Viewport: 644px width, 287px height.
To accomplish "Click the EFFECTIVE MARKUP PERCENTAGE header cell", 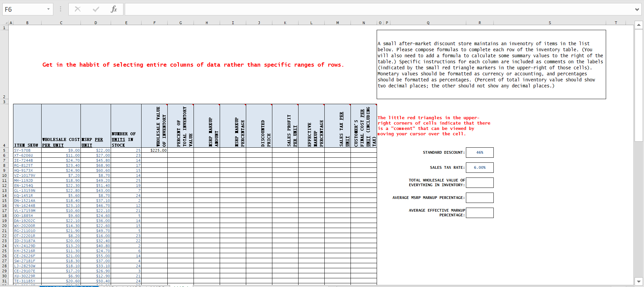I will [x=311, y=126].
